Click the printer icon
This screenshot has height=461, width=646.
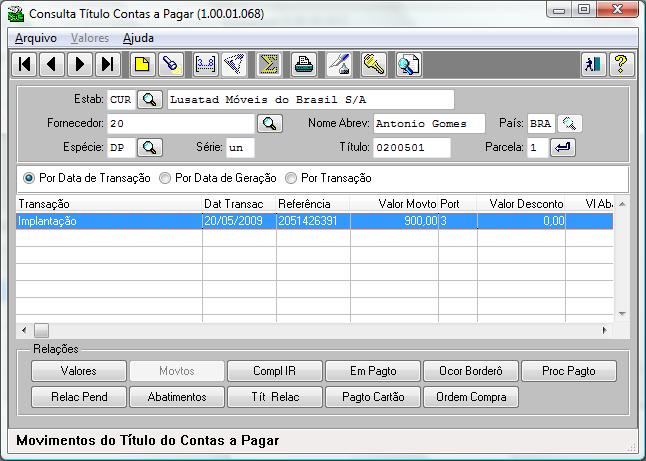304,64
